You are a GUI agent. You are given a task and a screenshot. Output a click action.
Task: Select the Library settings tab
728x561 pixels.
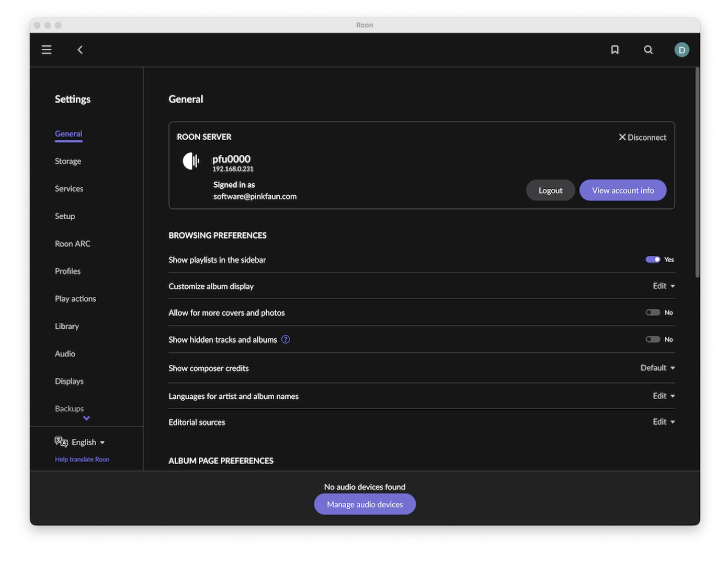(67, 326)
